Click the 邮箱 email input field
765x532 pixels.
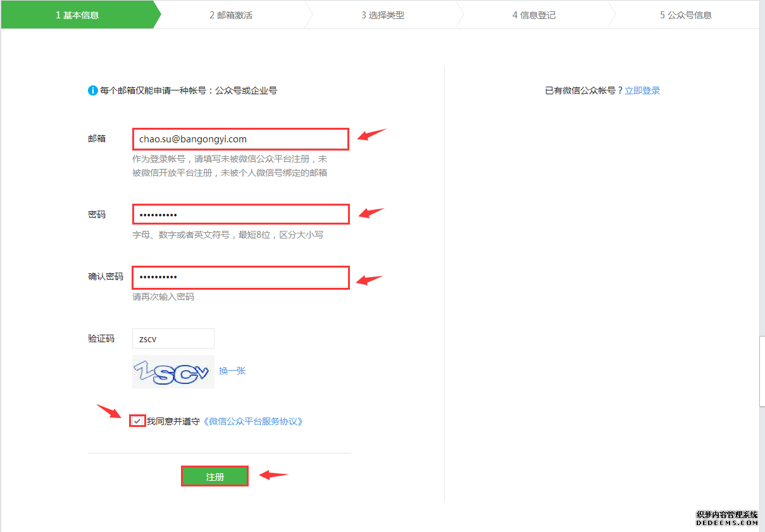[x=240, y=139]
